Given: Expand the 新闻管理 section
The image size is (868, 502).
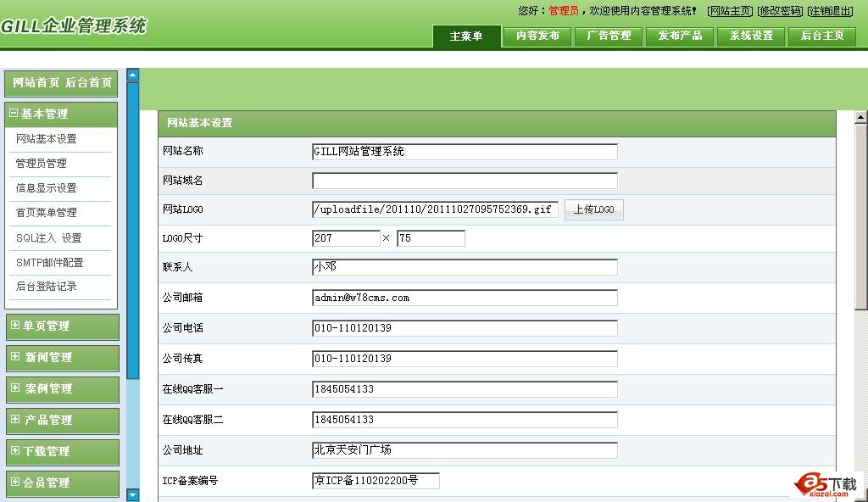Looking at the screenshot, I should 14,357.
